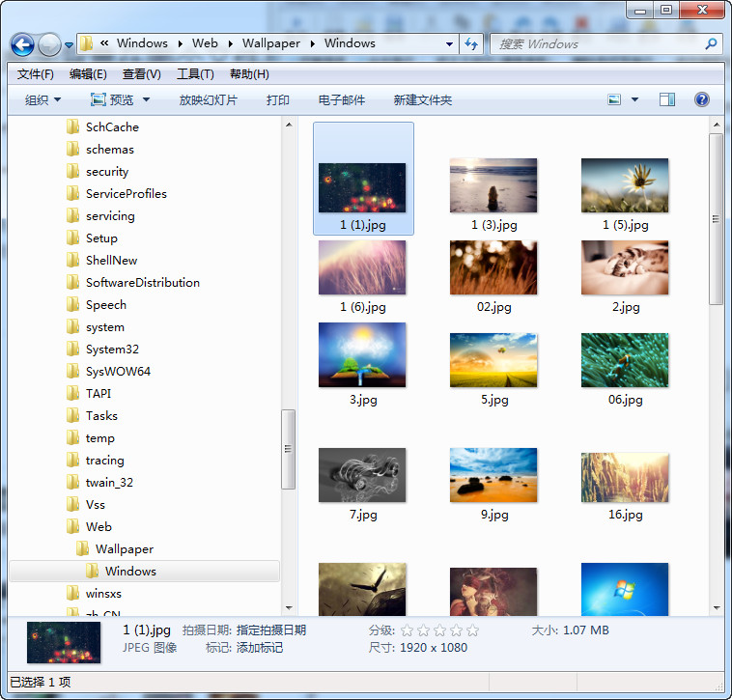Expand the view options dropdown arrow
The height and width of the screenshot is (700, 732).
[634, 99]
